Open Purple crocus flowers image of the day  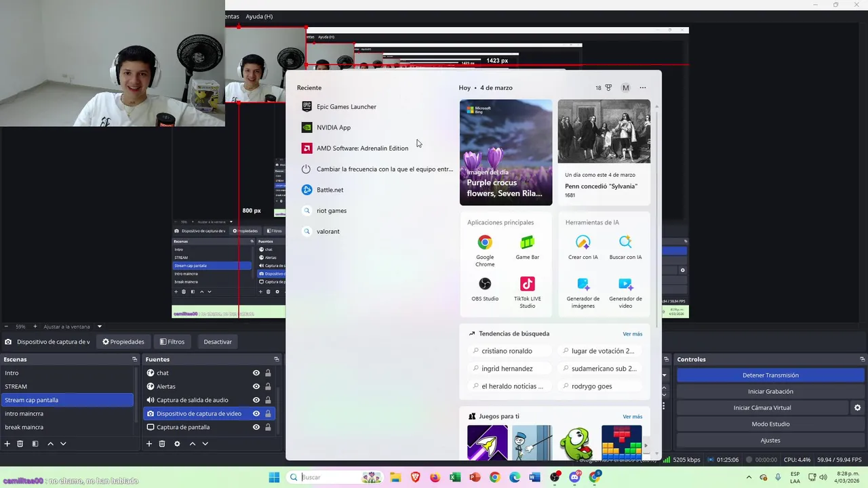pos(506,152)
